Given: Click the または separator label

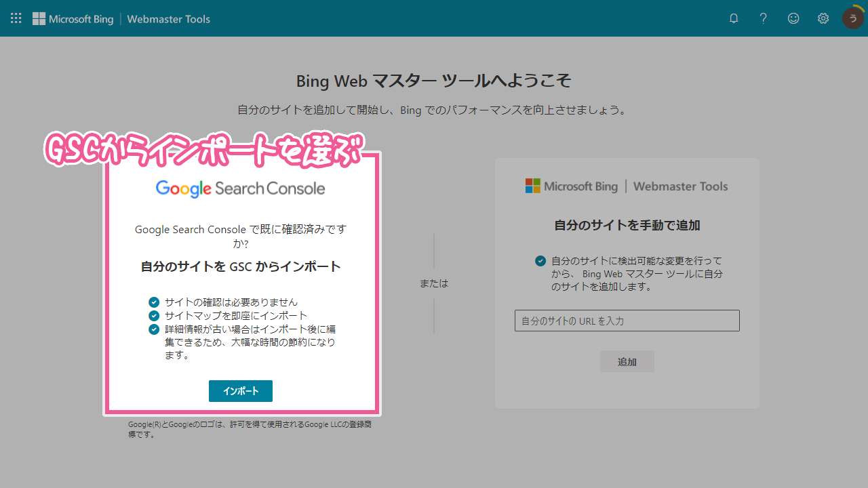Looking at the screenshot, I should 434,283.
